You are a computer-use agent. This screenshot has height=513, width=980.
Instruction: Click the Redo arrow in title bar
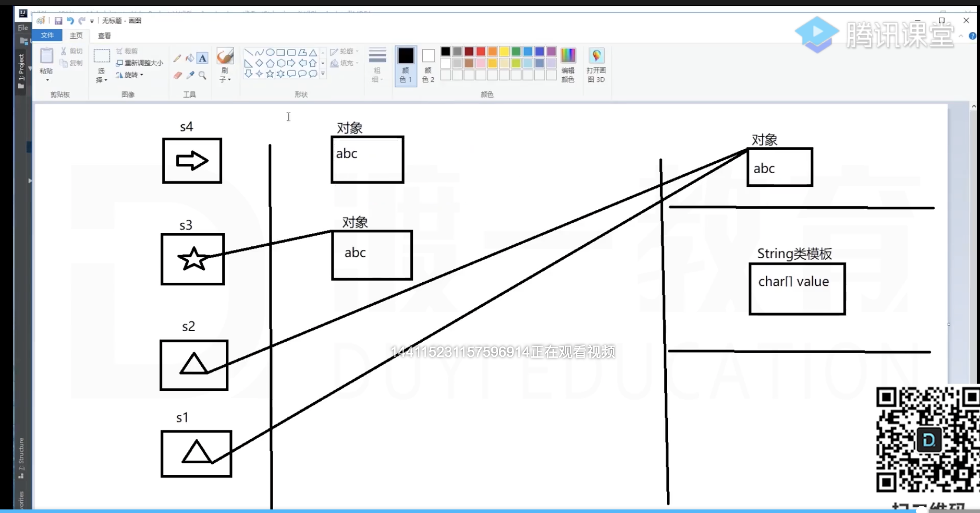click(x=82, y=20)
